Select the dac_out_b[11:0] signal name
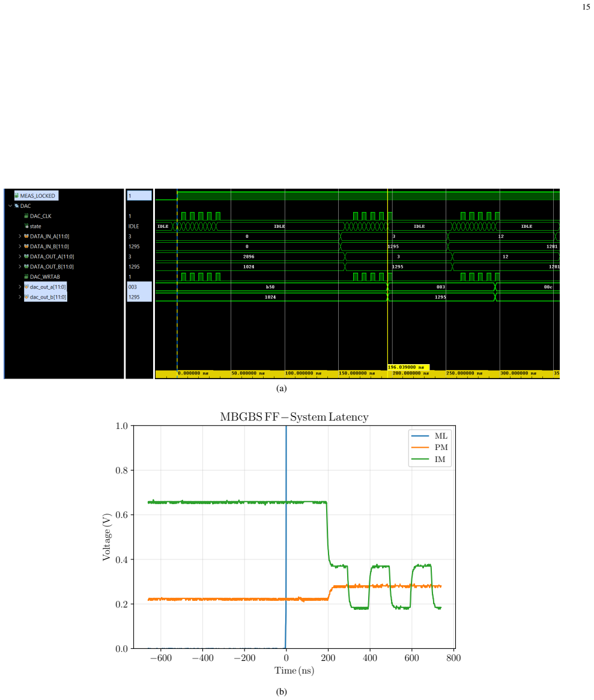Viewport: 594px width, 700px height. tap(48, 297)
